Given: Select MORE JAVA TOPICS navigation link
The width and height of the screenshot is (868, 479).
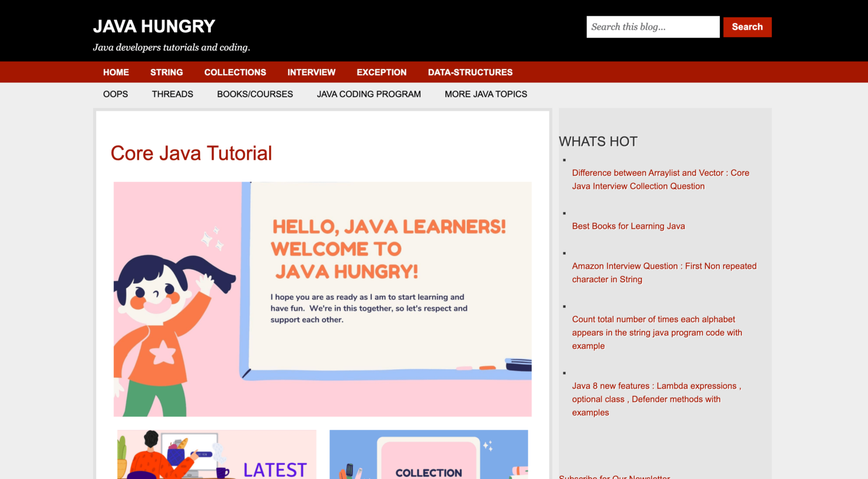Looking at the screenshot, I should (x=486, y=94).
